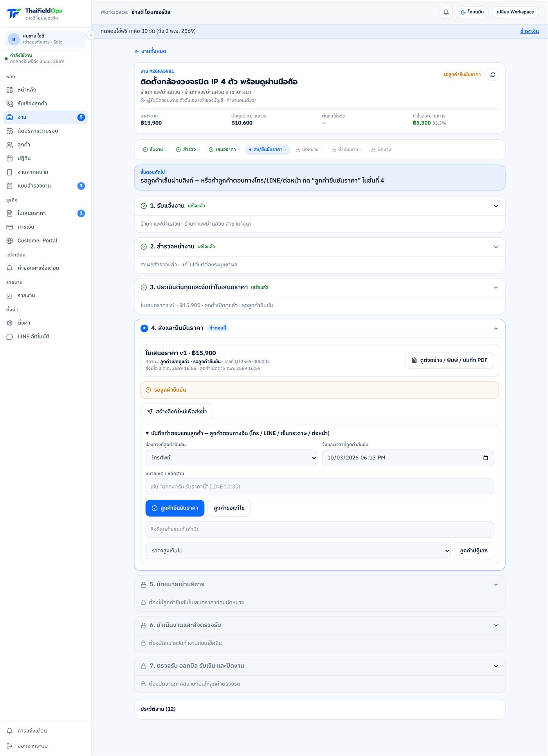Click ดูตัวอย่าง / พิมพ์ / บันทึก PDF button

449,360
